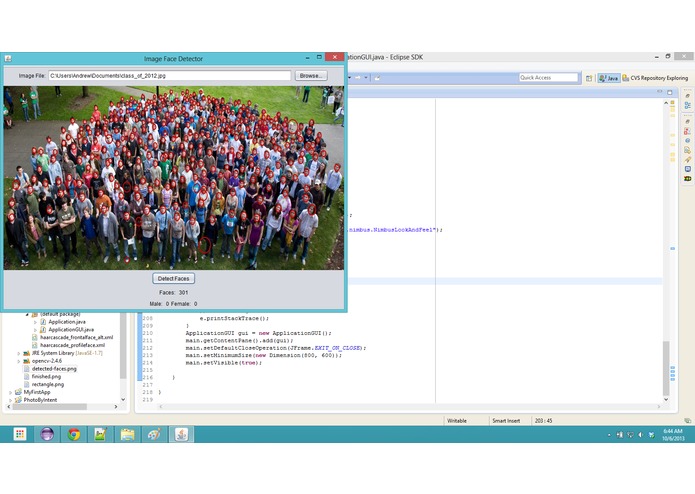Open Paint from the taskbar
Screen dimensions: 695x494
[x=154, y=435]
